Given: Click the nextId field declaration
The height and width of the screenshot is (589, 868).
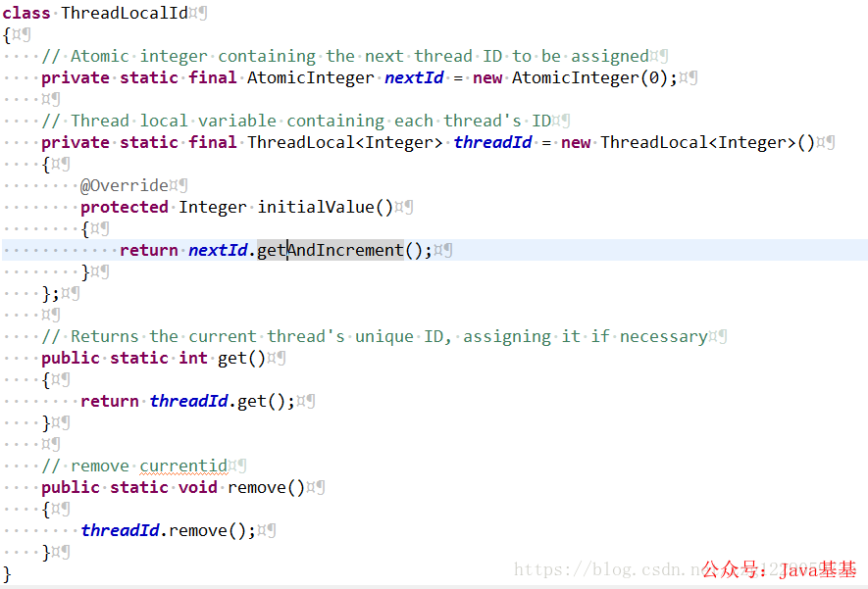Looking at the screenshot, I should coord(414,77).
